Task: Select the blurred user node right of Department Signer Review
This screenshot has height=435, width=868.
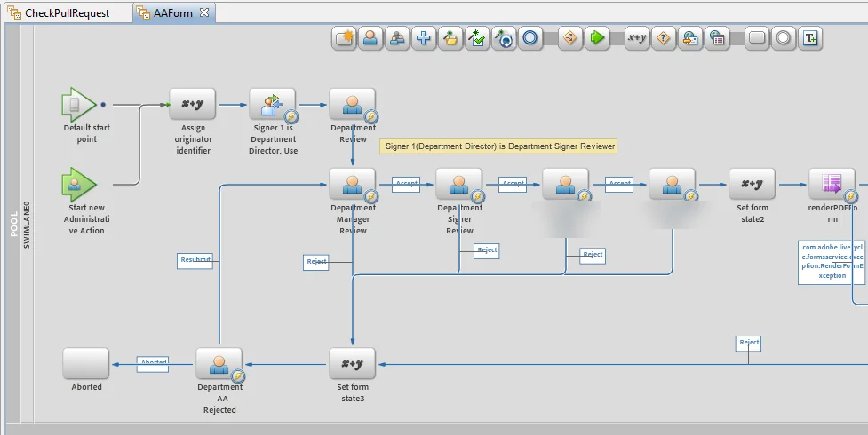Action: tap(565, 185)
